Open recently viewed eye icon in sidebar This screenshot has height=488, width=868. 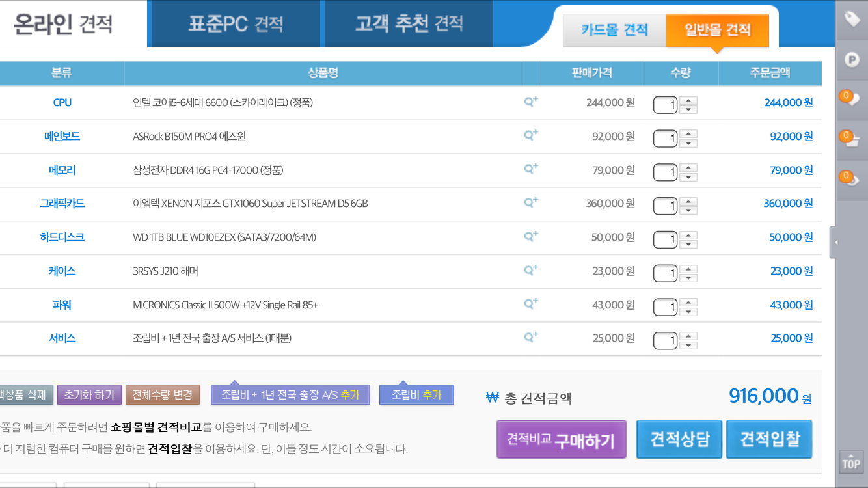852,179
